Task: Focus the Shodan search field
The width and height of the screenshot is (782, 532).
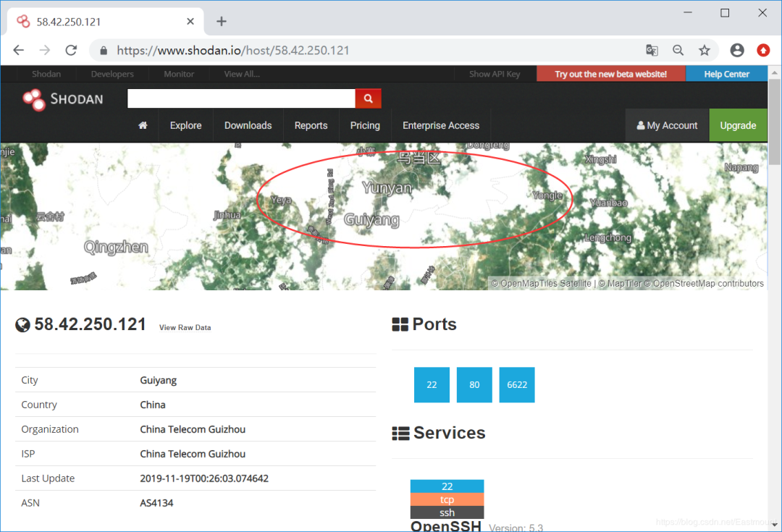Action: pyautogui.click(x=241, y=98)
